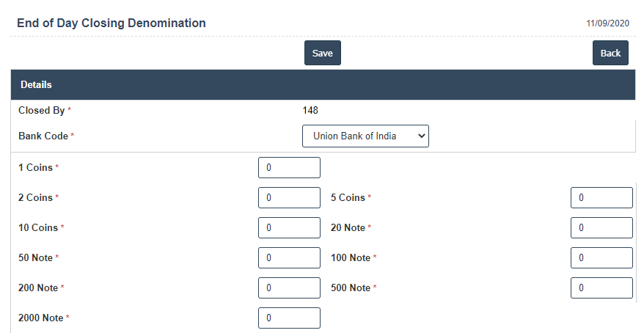Click the 2000 Note label text
This screenshot has height=333, width=644.
[41, 318]
